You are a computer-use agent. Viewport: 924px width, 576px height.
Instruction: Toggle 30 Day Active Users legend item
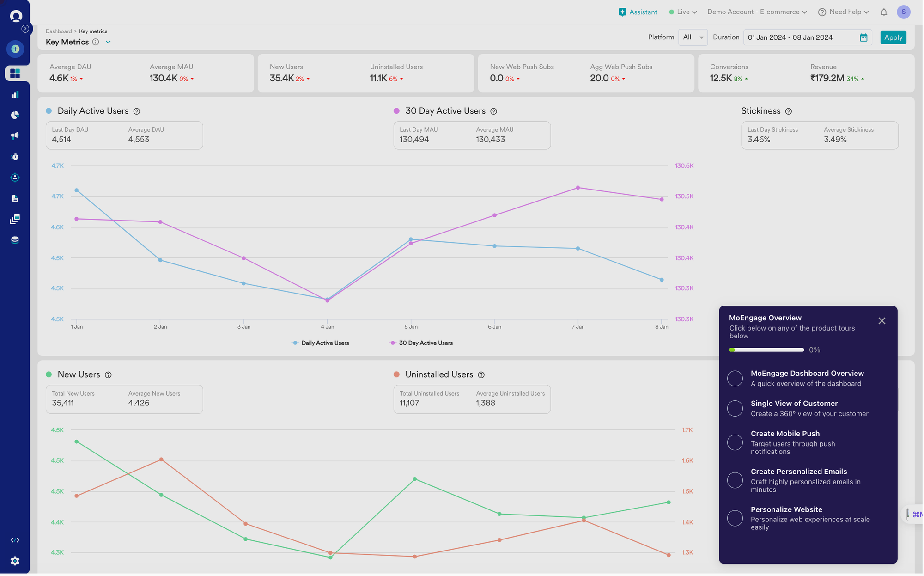[x=421, y=343]
